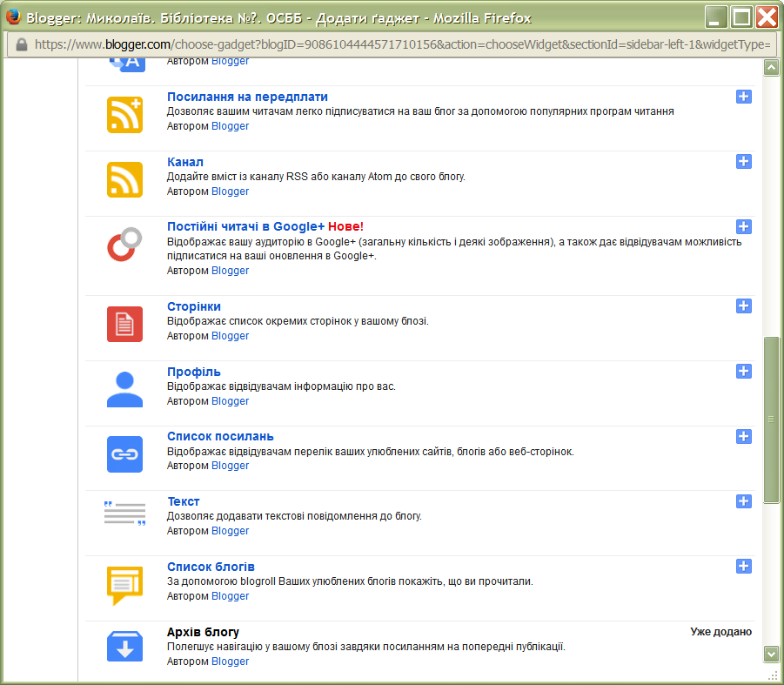Screen dimensions: 784x685
Task: Click Blogger author link under Список блогів
Action: 230,596
